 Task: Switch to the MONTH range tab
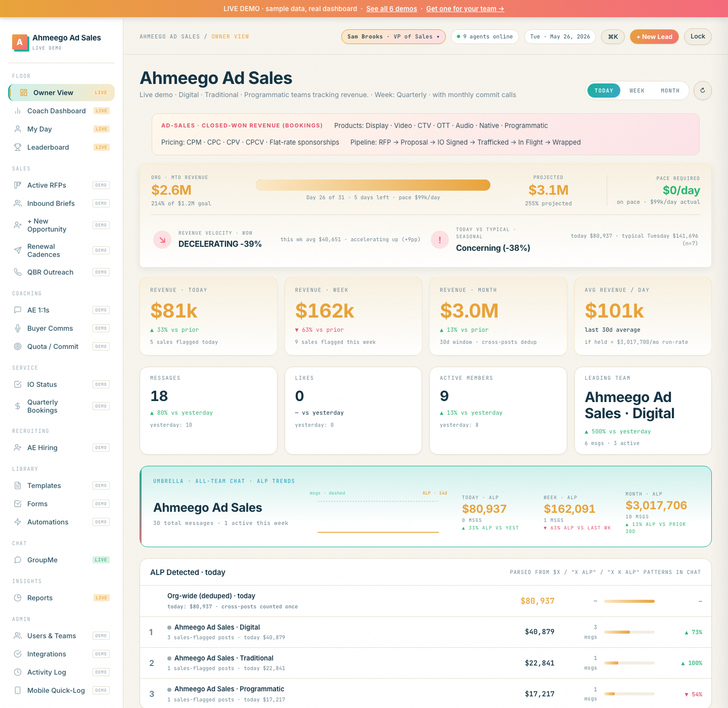point(670,91)
